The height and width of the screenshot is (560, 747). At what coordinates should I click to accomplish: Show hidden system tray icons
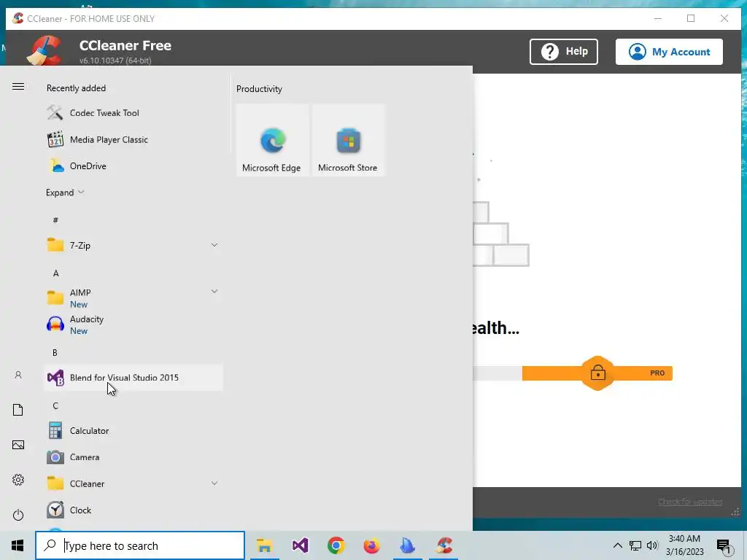[x=617, y=545]
